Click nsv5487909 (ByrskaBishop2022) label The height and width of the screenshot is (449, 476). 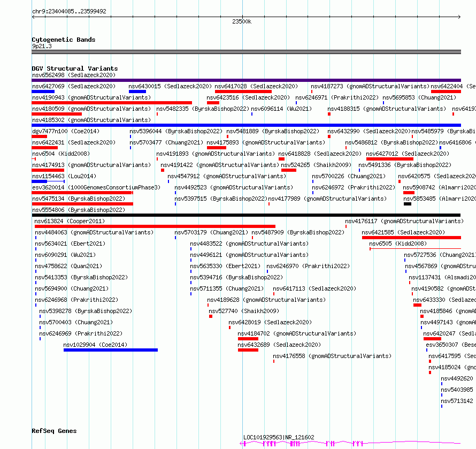(x=298, y=232)
